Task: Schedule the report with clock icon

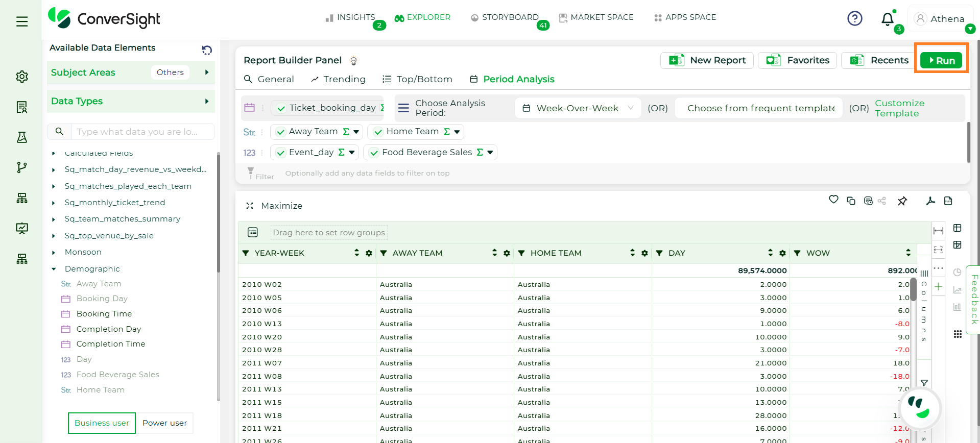Action: pos(868,201)
